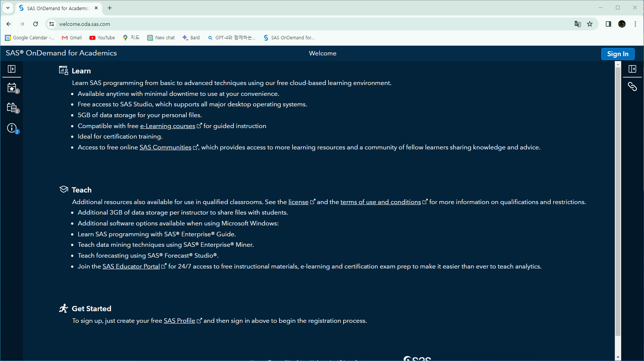This screenshot has width=644, height=361.
Task: Toggle the browser side panel icon
Action: pos(608,24)
